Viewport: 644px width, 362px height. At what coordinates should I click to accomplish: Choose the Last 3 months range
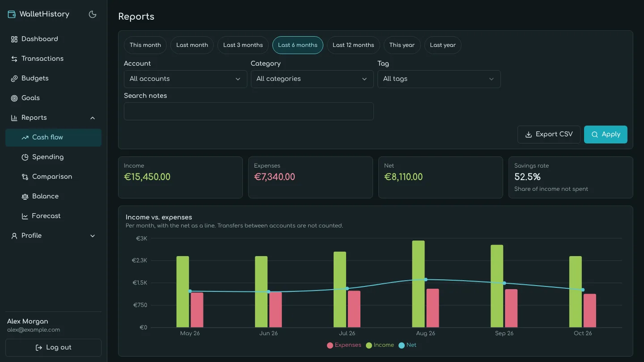coord(243,45)
